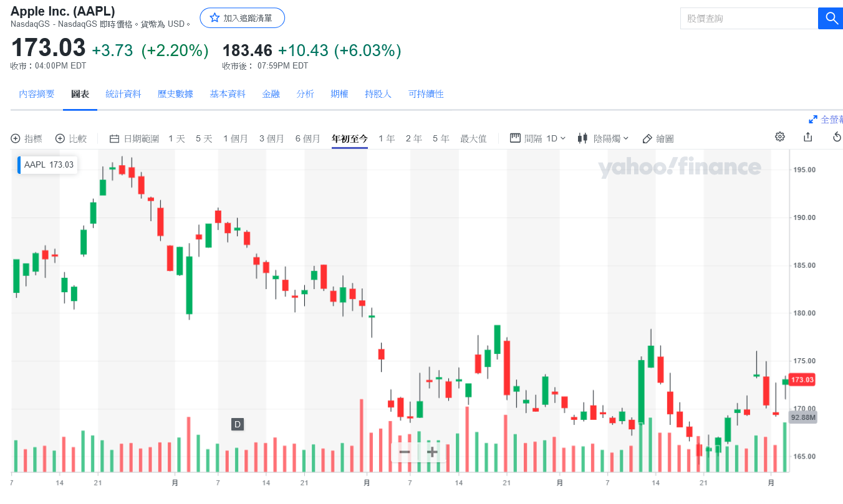Image resolution: width=843 pixels, height=504 pixels.
Task: Switch to the 內容摘要 tab
Action: click(37, 94)
